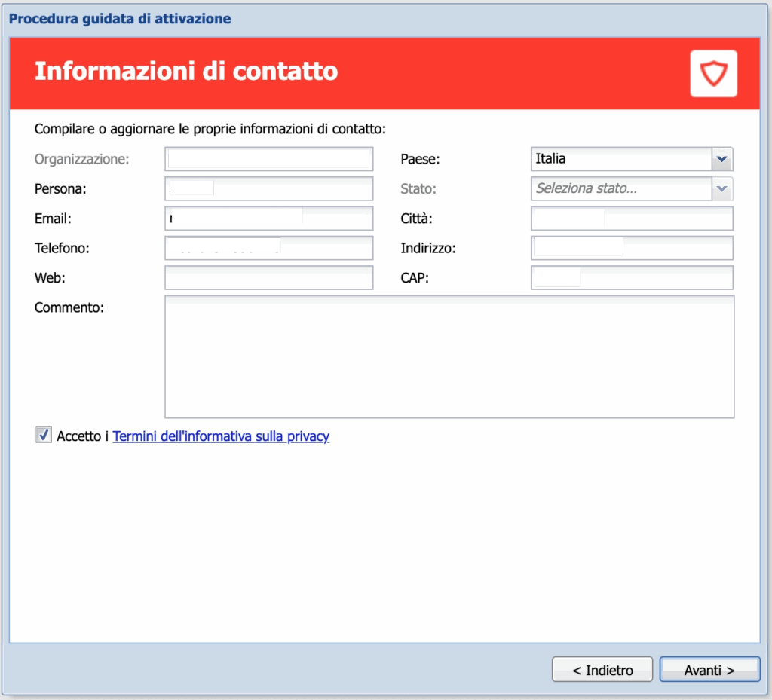Go back with the Indietro button
Screen dimensions: 772x700
click(602, 670)
